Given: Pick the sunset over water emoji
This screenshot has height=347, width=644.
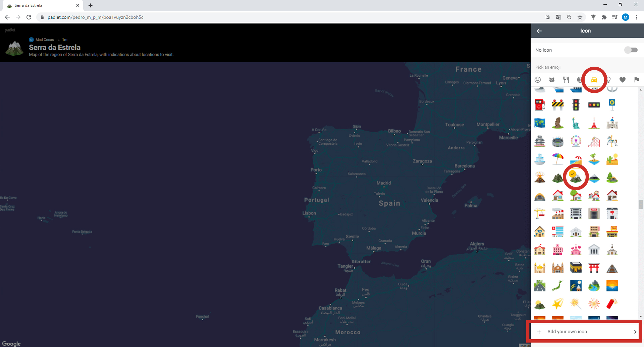Looking at the screenshot, I should (x=612, y=286).
